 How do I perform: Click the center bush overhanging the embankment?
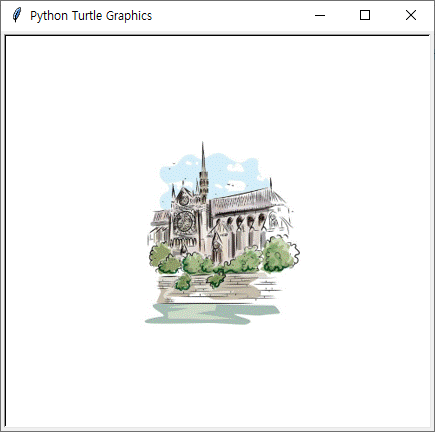coord(217,280)
